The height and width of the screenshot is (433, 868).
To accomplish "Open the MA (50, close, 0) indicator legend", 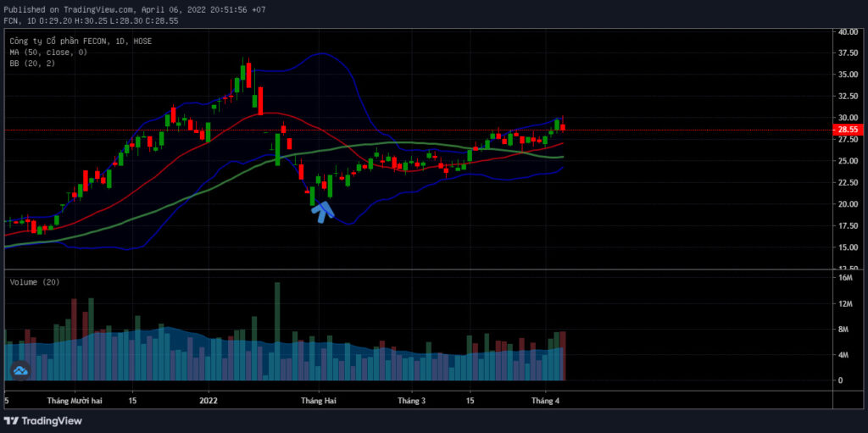I will [48, 52].
